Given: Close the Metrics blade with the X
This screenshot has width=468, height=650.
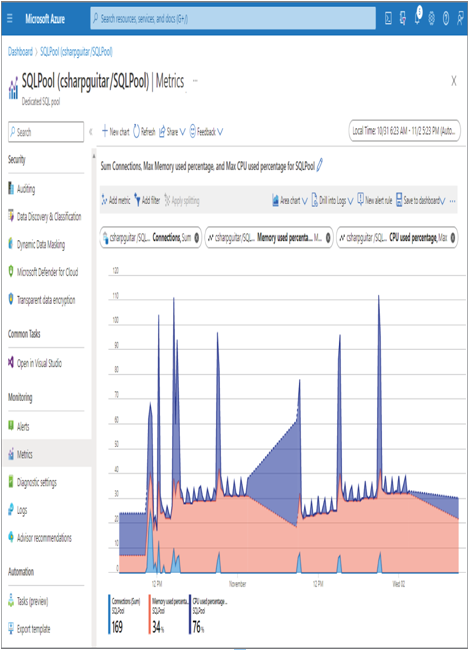Looking at the screenshot, I should click(454, 81).
